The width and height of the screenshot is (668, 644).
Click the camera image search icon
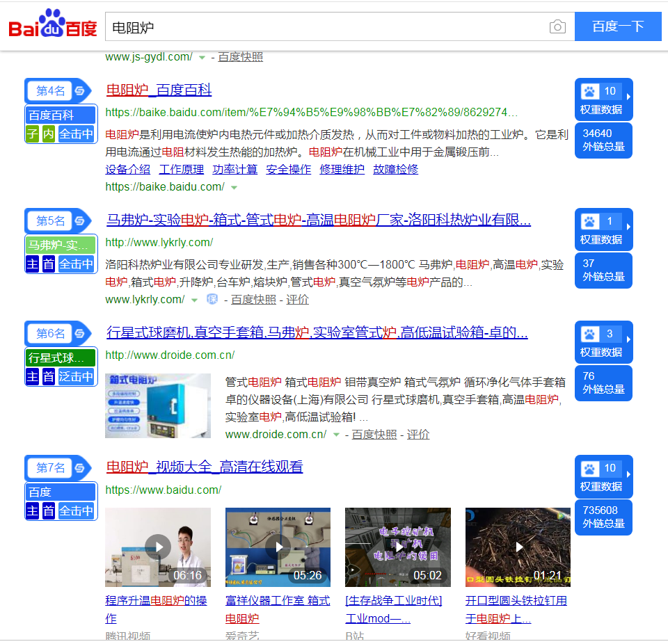[557, 27]
